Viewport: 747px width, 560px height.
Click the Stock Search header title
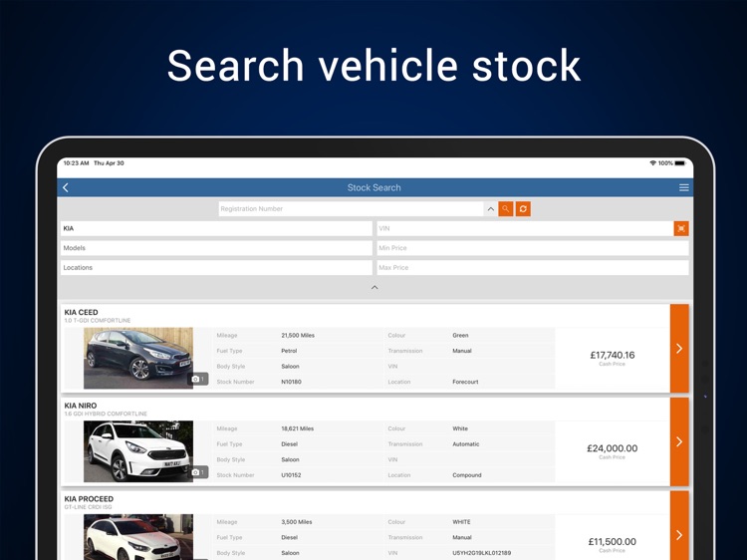pyautogui.click(x=373, y=187)
